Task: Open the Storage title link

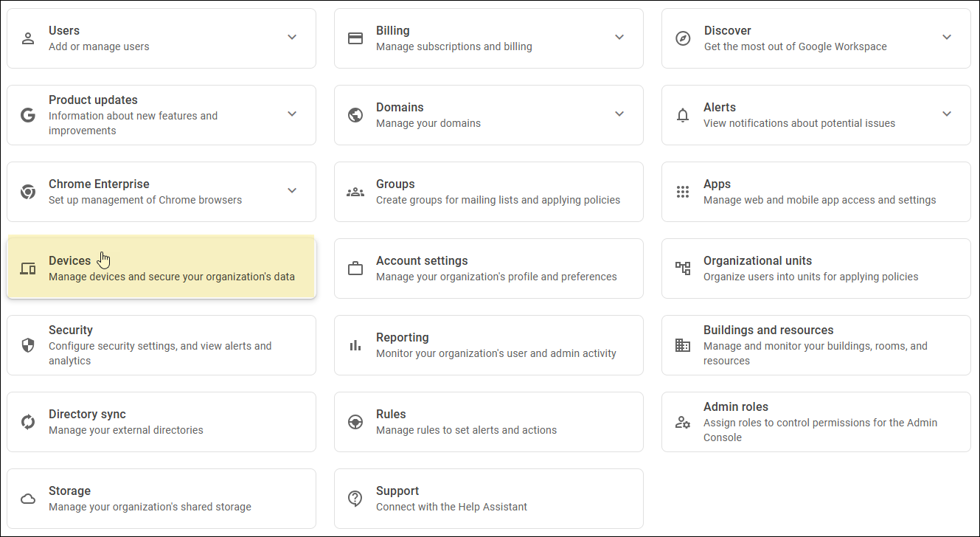Action: coord(70,491)
